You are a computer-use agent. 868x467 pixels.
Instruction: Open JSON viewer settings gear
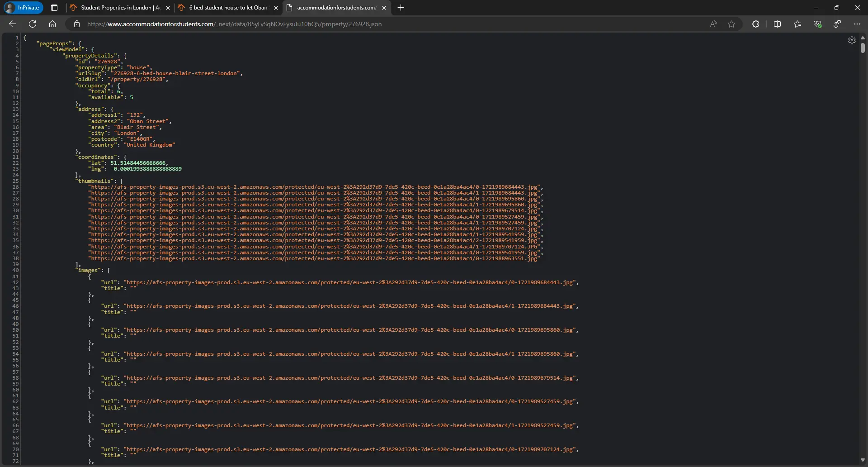[852, 40]
